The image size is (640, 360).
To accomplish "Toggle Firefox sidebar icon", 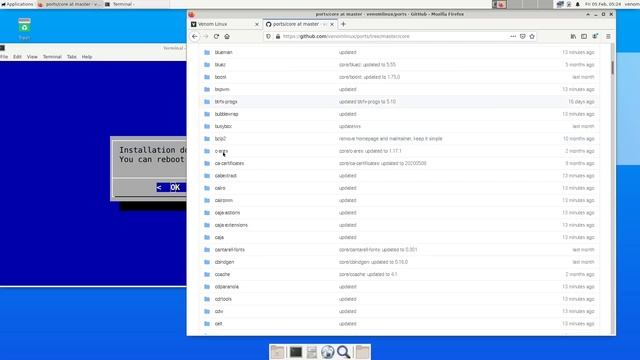I will (x=584, y=36).
